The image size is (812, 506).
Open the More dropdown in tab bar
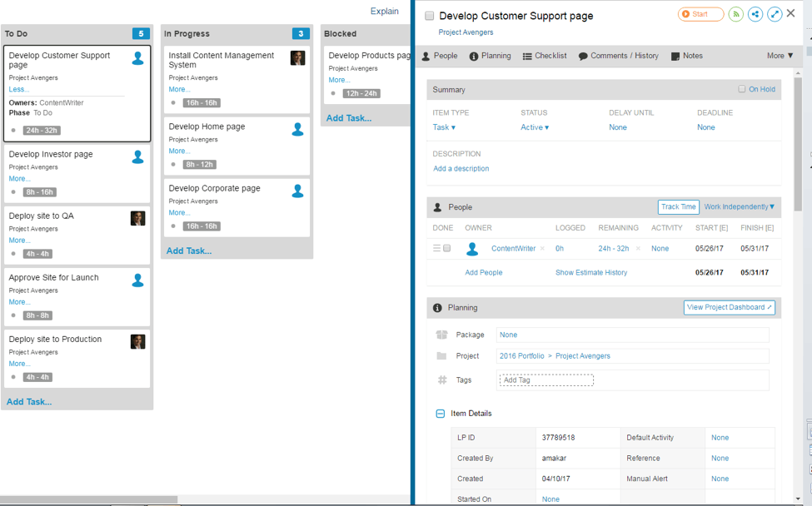[780, 56]
